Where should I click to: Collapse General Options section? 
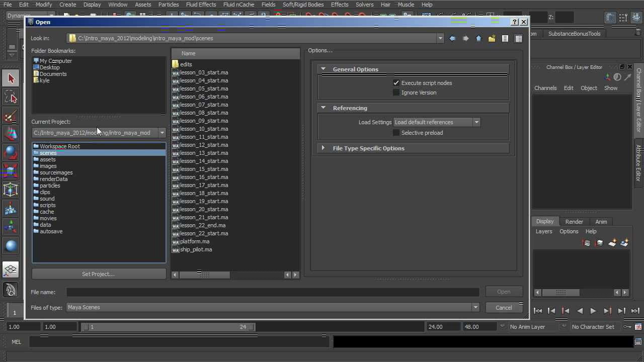point(324,69)
